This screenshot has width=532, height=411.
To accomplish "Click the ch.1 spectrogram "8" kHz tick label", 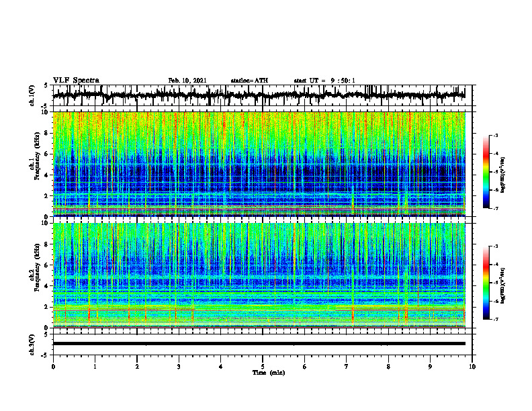I will pos(47,133).
